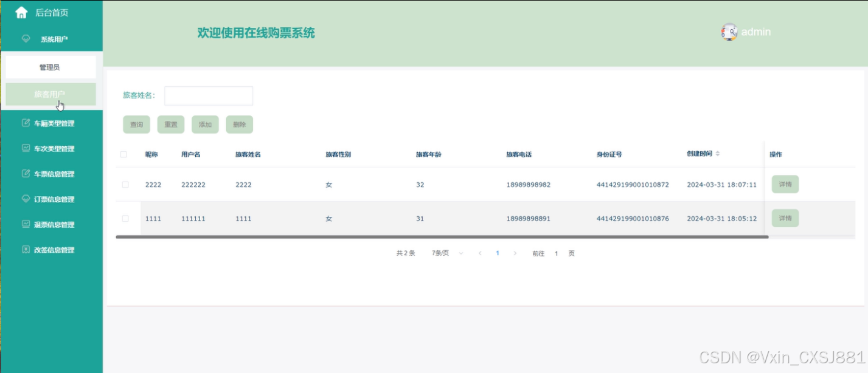Click the icon beside 改签信息管理

(26, 250)
